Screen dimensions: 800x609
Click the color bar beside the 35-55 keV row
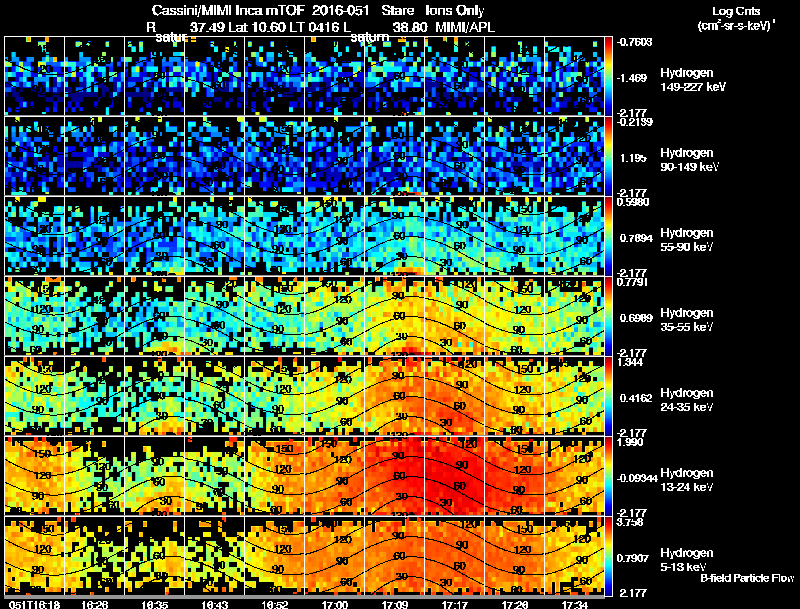pos(608,316)
